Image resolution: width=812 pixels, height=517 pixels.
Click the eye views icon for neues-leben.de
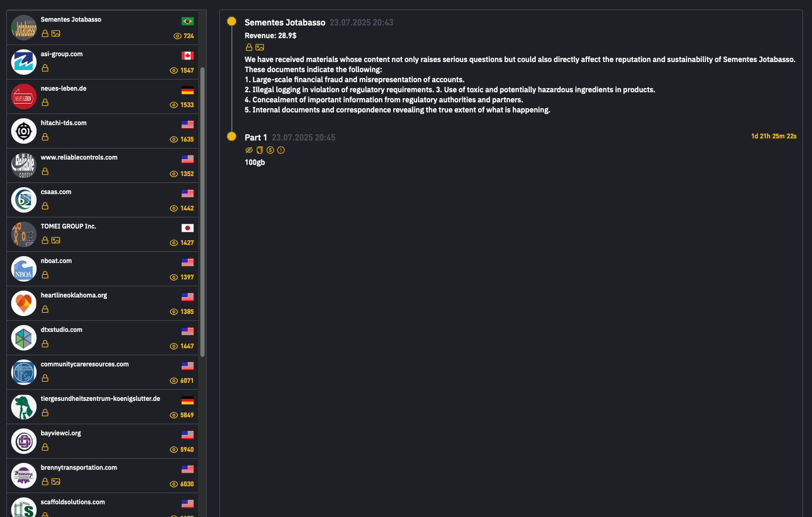tap(174, 105)
